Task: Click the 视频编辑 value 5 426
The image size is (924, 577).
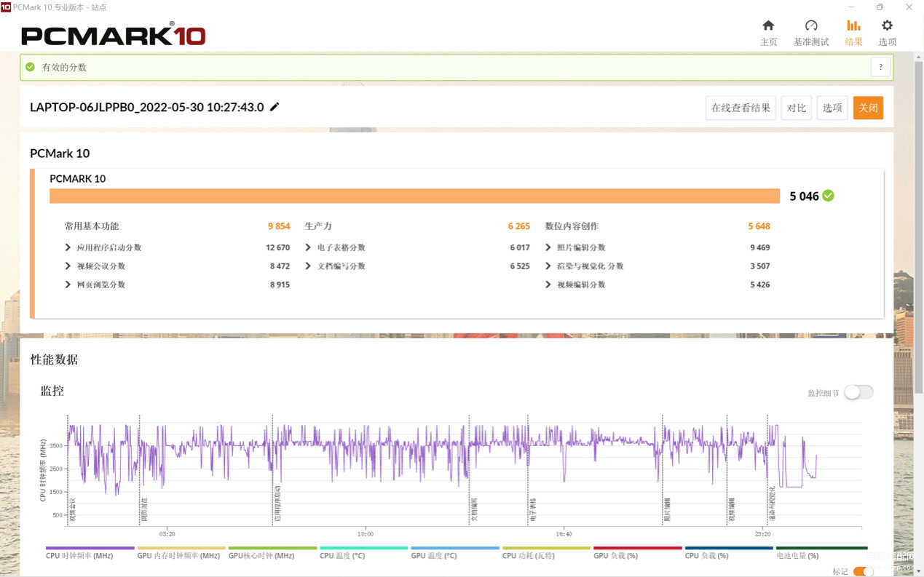Action: (759, 284)
